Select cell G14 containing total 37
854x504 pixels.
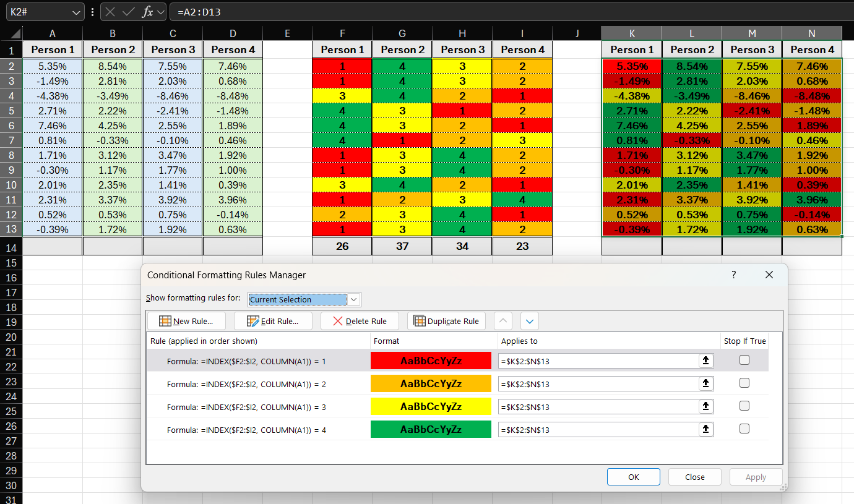[x=402, y=246]
